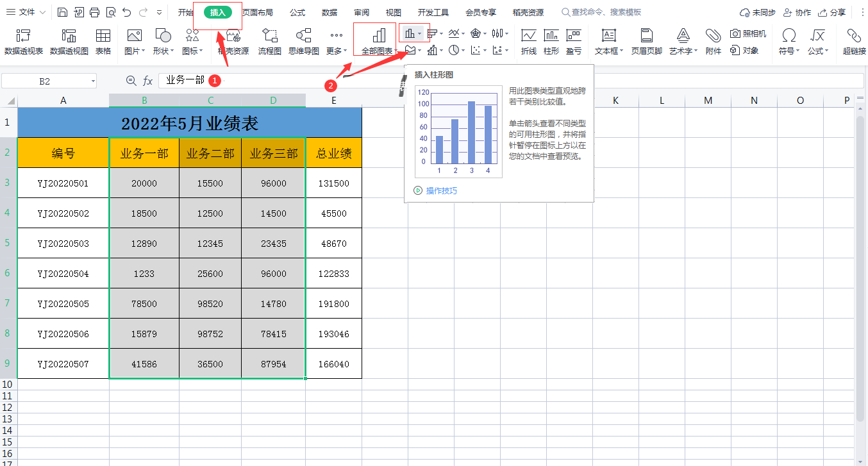Insert a 折线 sparkline
Screen dimensions: 868x466
(529, 42)
